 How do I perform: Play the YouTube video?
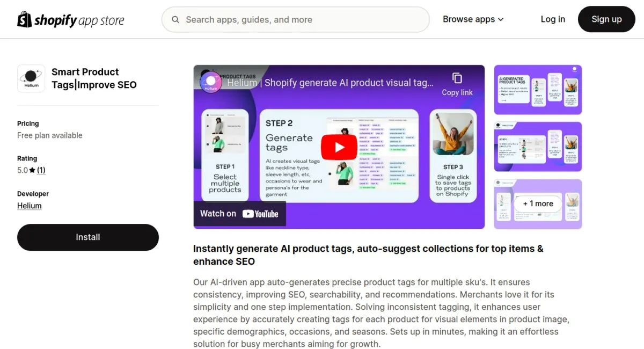pos(339,147)
